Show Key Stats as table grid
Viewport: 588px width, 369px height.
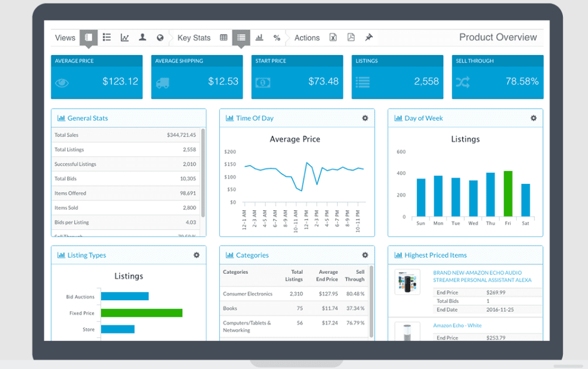point(223,37)
